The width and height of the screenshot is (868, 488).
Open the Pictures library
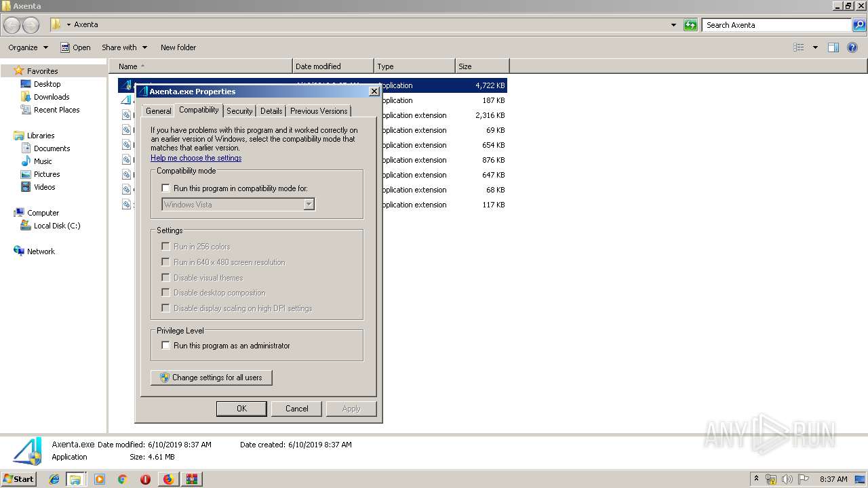point(47,174)
